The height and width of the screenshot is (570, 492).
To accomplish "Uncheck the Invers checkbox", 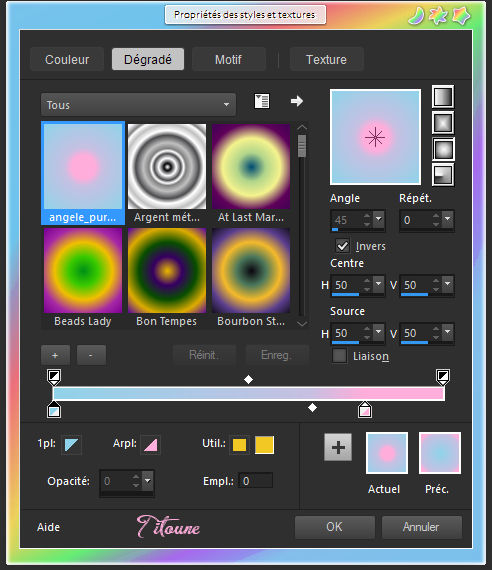I will click(342, 246).
